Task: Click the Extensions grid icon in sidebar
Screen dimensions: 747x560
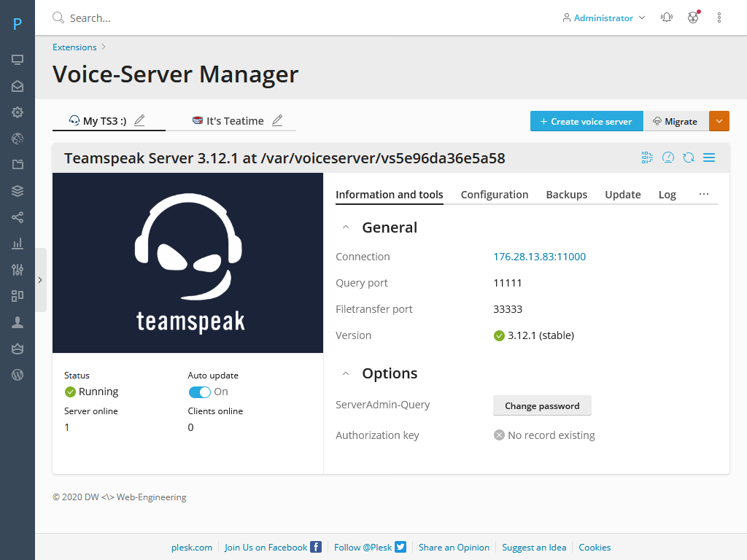Action: tap(17, 295)
